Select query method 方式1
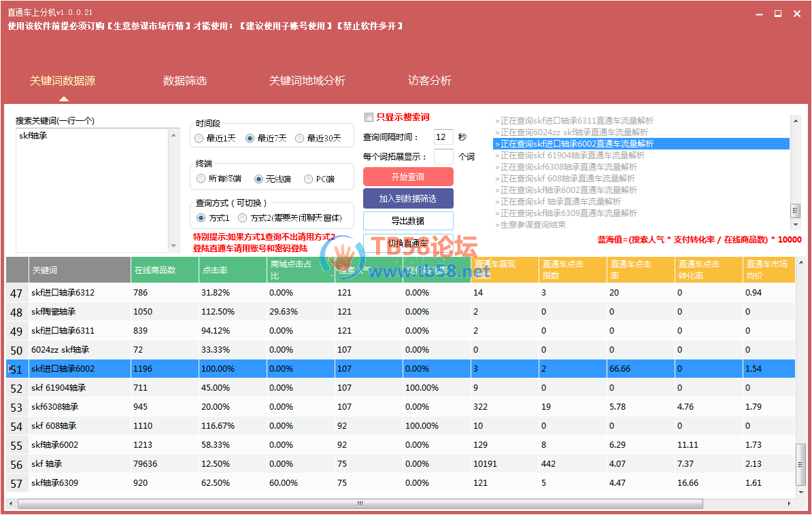The height and width of the screenshot is (515, 812). tap(213, 218)
